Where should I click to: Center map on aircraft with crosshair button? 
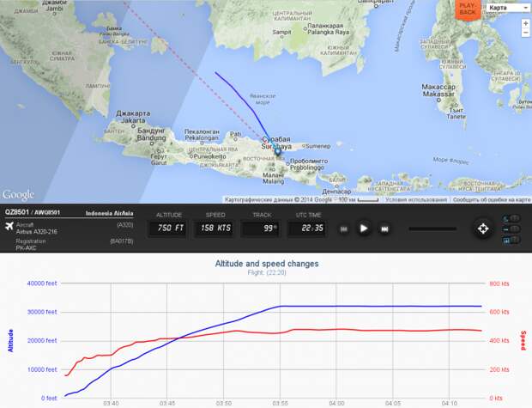coord(483,228)
